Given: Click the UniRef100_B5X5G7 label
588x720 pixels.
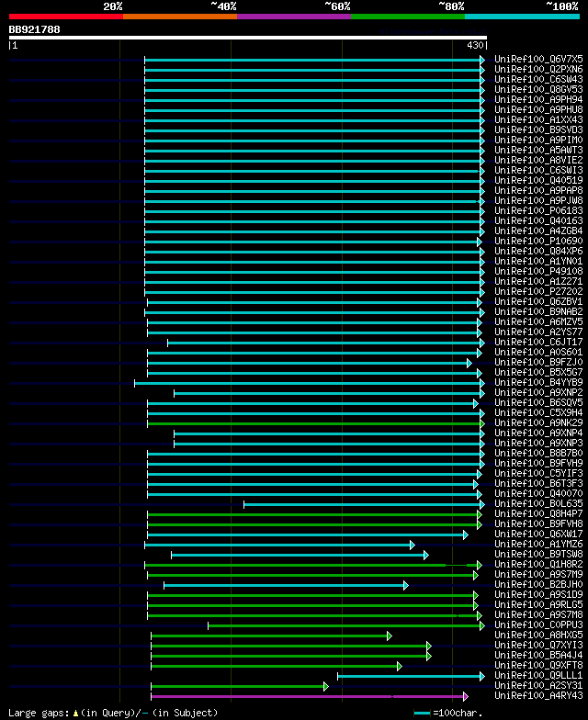Looking at the screenshot, I should (538, 373).
